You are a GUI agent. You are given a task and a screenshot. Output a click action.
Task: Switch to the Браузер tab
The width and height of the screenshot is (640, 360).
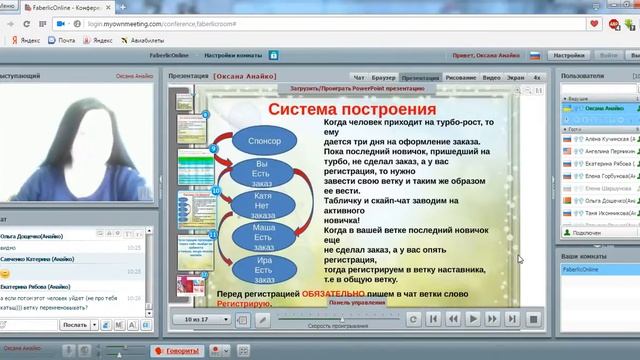pyautogui.click(x=383, y=78)
